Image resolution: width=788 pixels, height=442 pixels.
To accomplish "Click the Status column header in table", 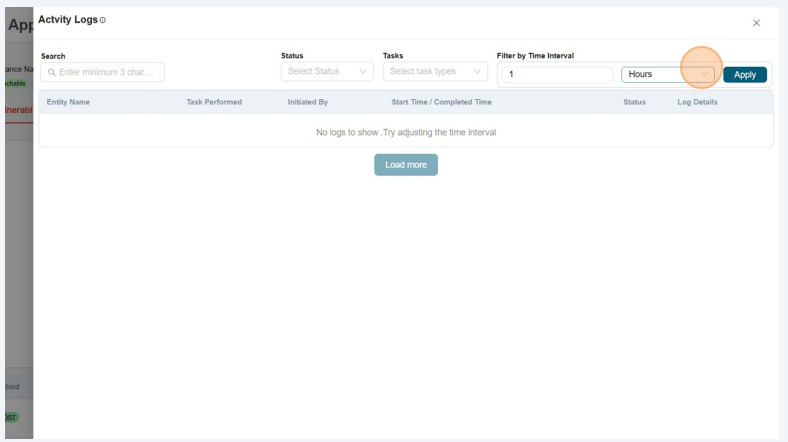I will [x=634, y=102].
